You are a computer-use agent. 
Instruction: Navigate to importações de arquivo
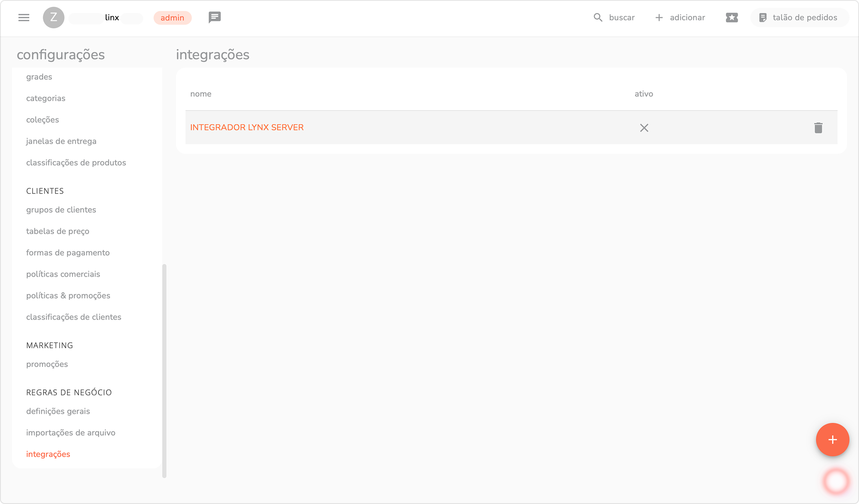71,433
